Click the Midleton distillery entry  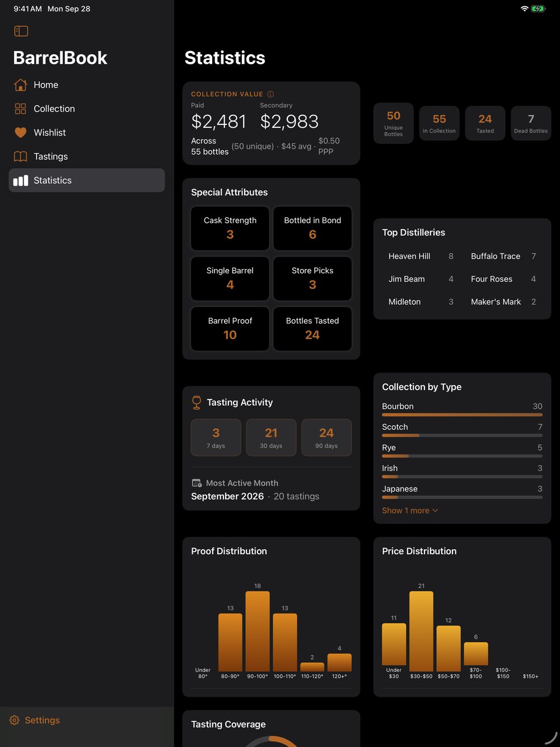421,301
